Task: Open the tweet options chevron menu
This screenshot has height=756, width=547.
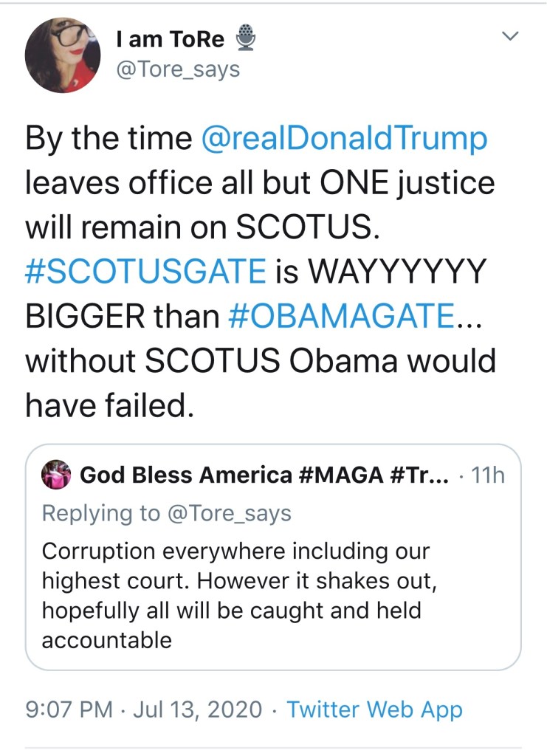Action: (510, 35)
